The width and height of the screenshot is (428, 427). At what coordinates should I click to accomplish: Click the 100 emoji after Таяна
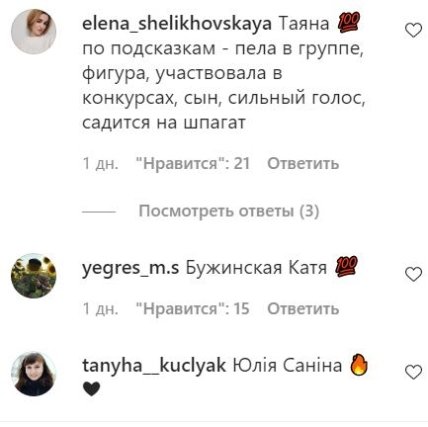coord(348,22)
